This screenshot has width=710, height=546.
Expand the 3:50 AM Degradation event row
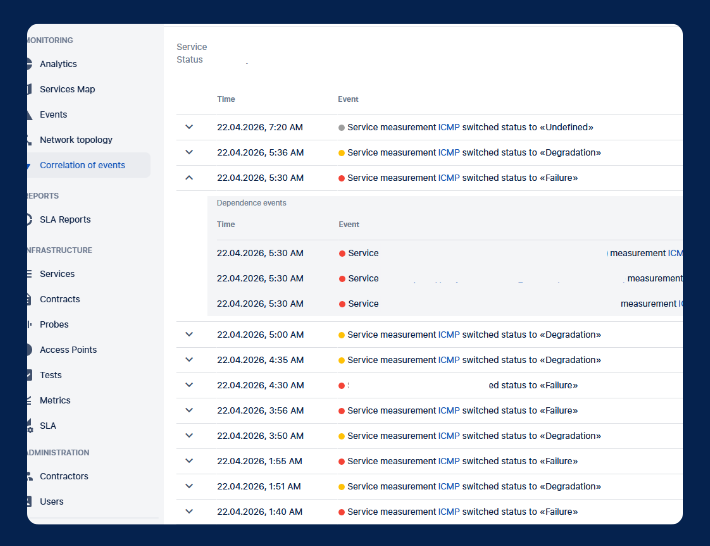click(x=189, y=436)
